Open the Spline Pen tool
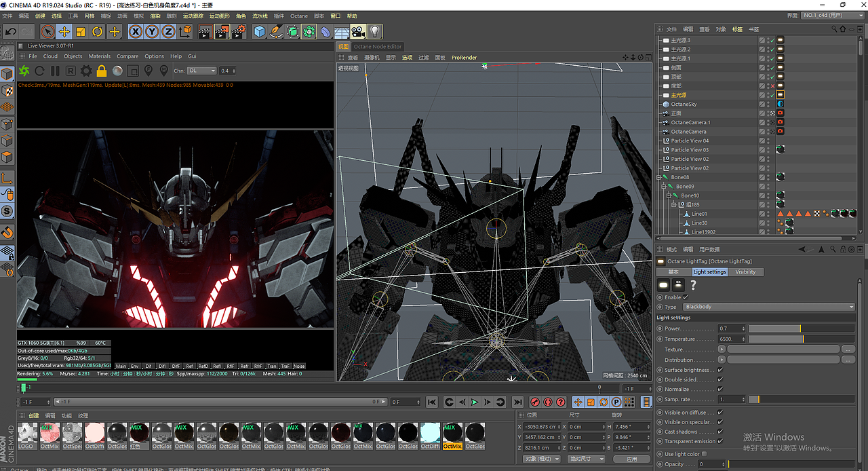The image size is (868, 471). click(276, 31)
